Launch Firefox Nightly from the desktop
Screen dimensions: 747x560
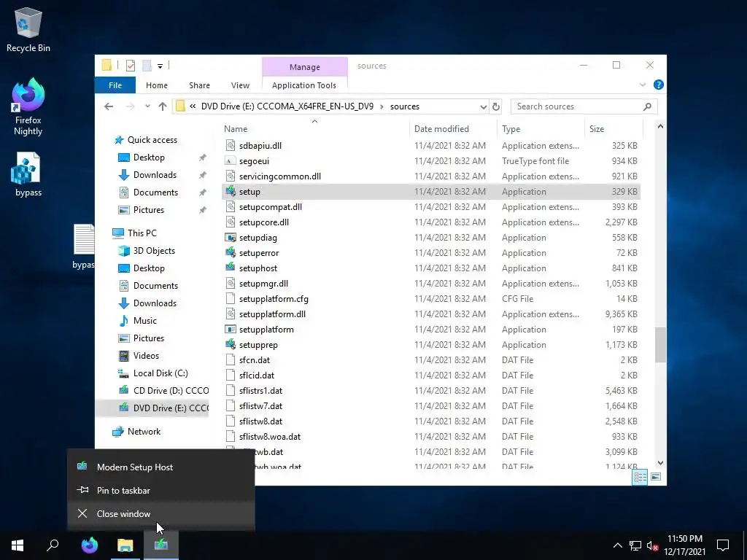28,107
